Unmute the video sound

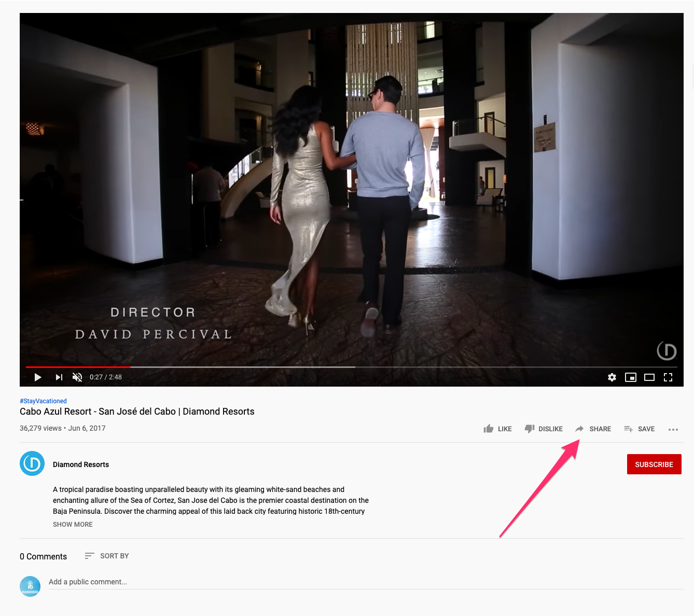click(77, 377)
